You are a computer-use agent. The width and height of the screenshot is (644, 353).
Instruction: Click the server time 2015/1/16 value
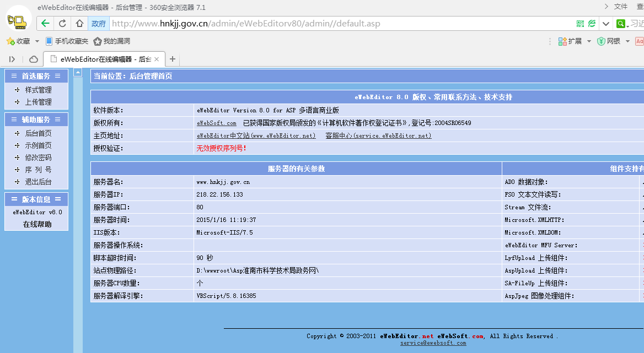[226, 220]
